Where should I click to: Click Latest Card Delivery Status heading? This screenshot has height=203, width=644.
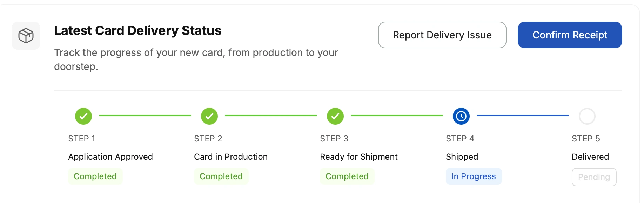tap(138, 31)
